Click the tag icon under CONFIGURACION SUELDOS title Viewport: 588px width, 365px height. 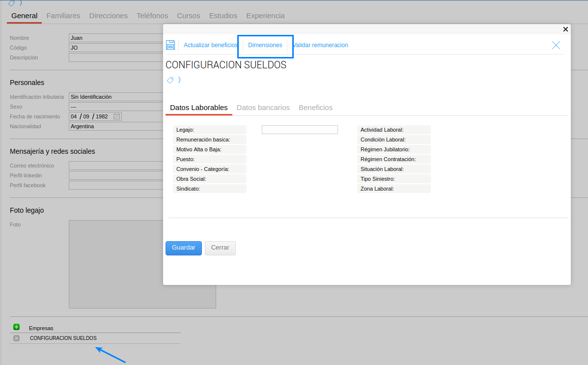click(170, 80)
